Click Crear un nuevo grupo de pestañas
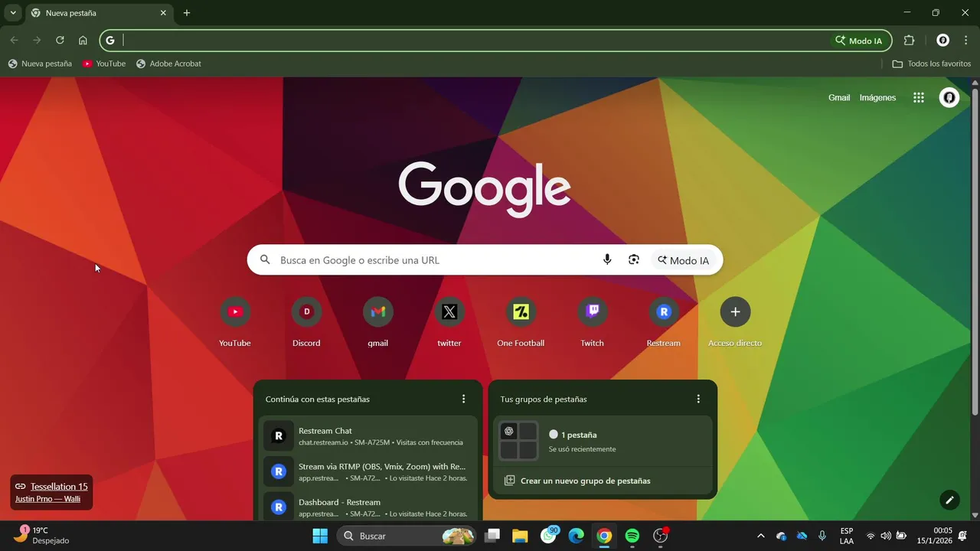980x551 pixels. click(x=603, y=481)
